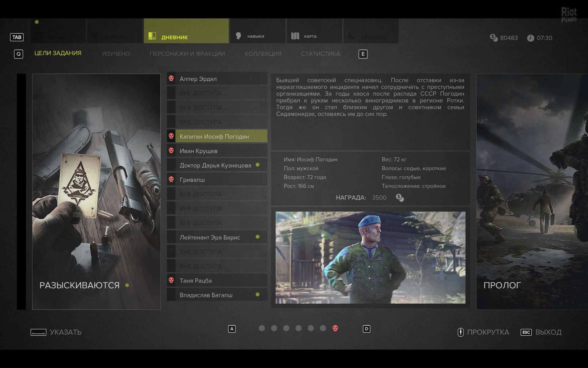Click the TAB key icon at top left
Screen dimensions: 588x368
tap(17, 37)
